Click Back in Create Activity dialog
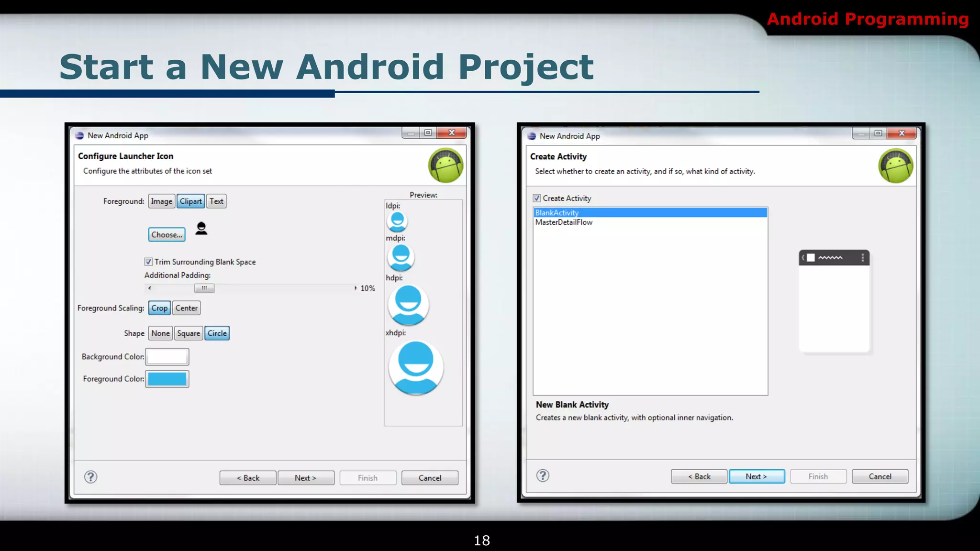Viewport: 980px width, 551px height. tap(699, 476)
